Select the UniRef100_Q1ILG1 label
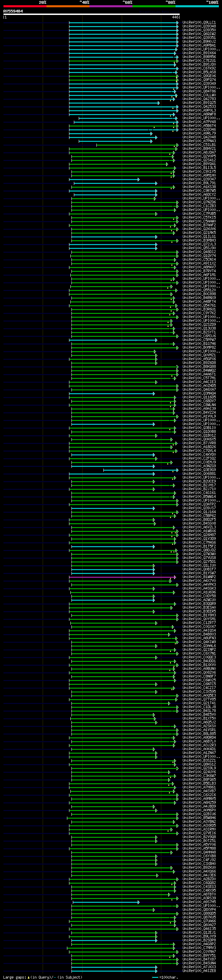The image size is (222, 980). [x=199, y=237]
